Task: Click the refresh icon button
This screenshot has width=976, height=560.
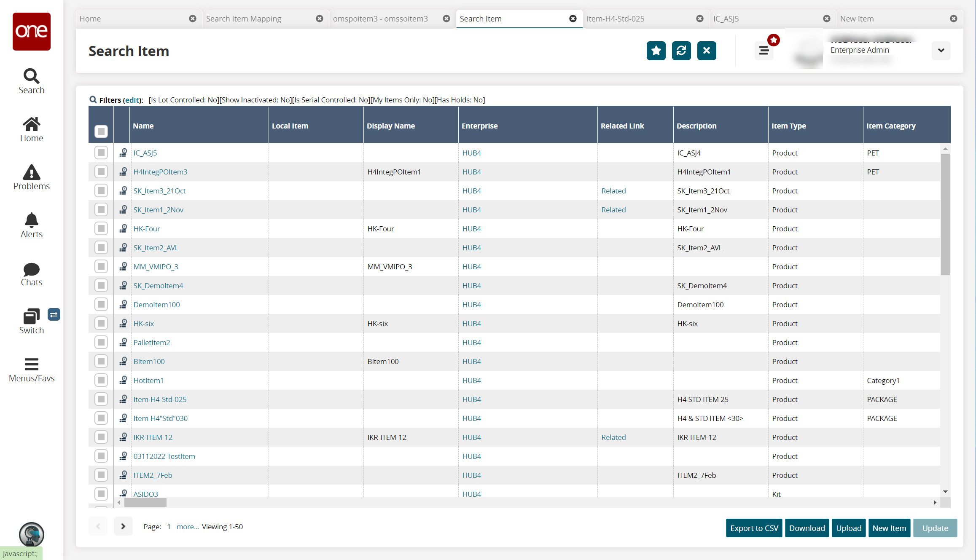Action: 681,51
